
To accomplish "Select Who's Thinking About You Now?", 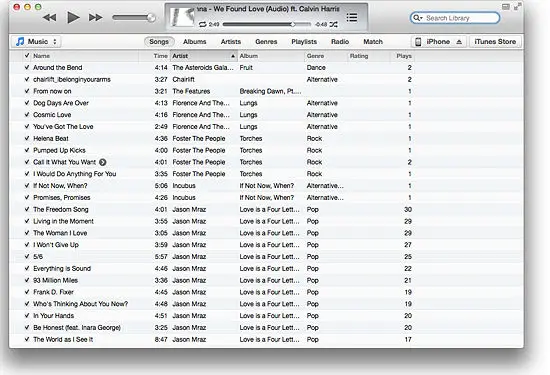I will click(81, 304).
